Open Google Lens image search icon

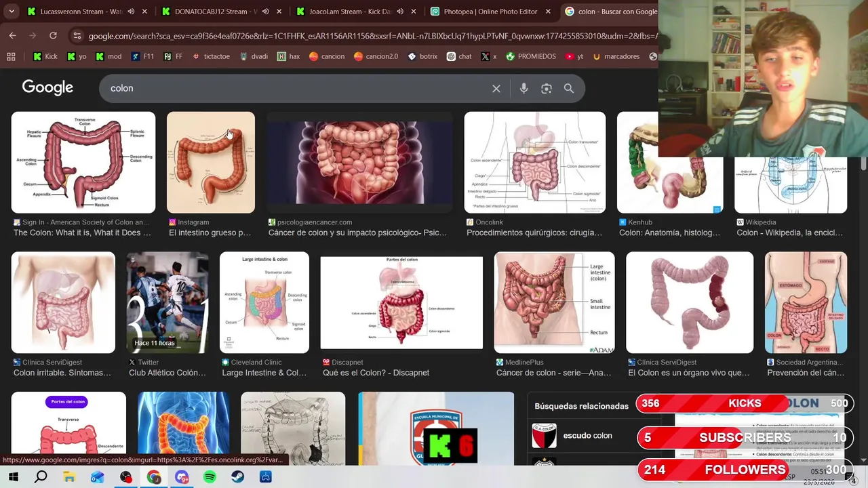pyautogui.click(x=547, y=89)
